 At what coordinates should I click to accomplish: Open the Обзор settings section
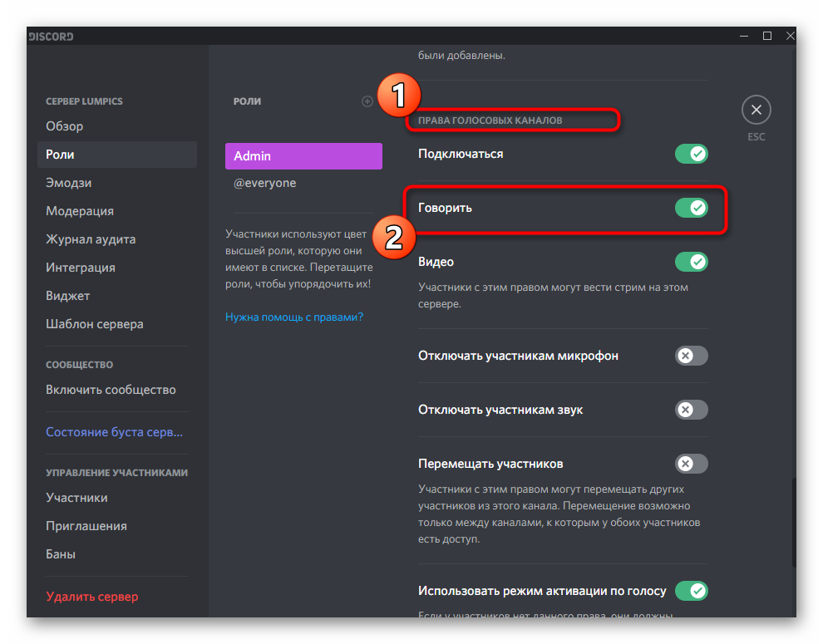pos(65,126)
